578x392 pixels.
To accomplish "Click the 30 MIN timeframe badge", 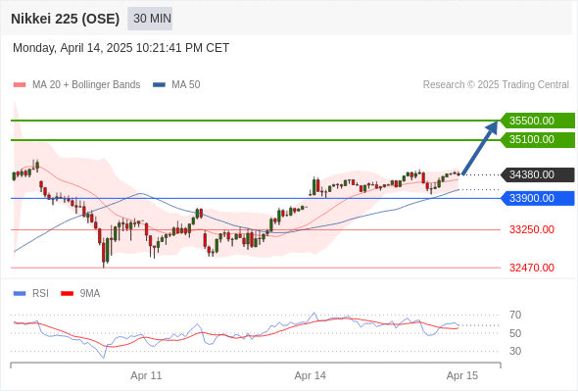I will click(150, 19).
